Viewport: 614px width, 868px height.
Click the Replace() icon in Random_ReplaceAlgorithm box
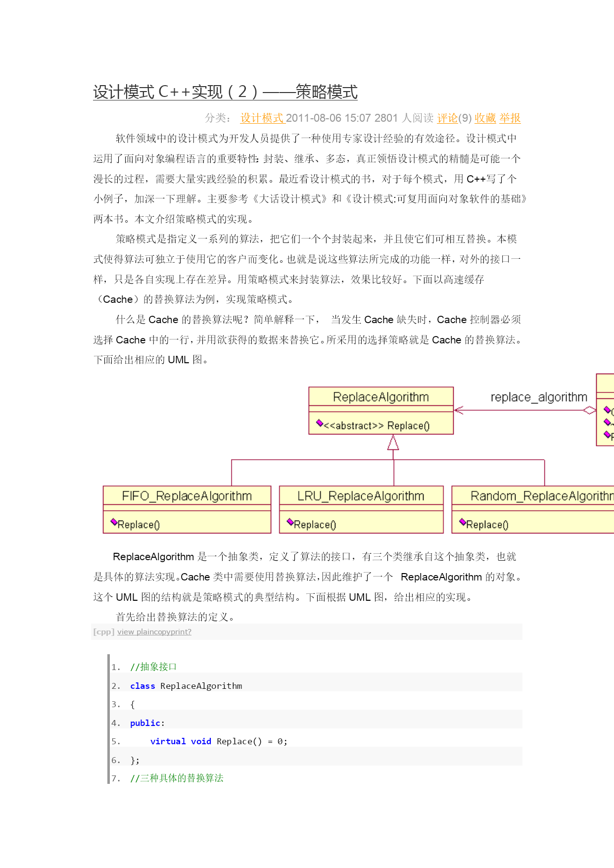tap(463, 522)
